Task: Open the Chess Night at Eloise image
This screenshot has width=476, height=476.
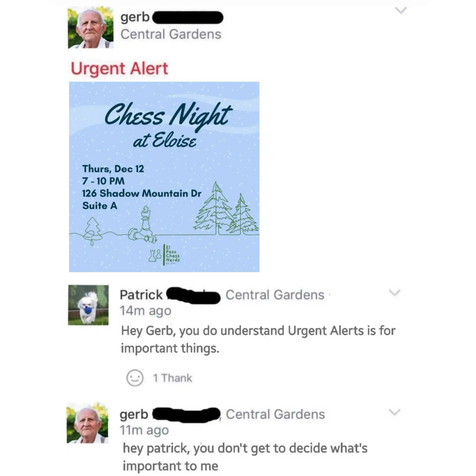Action: tap(164, 177)
